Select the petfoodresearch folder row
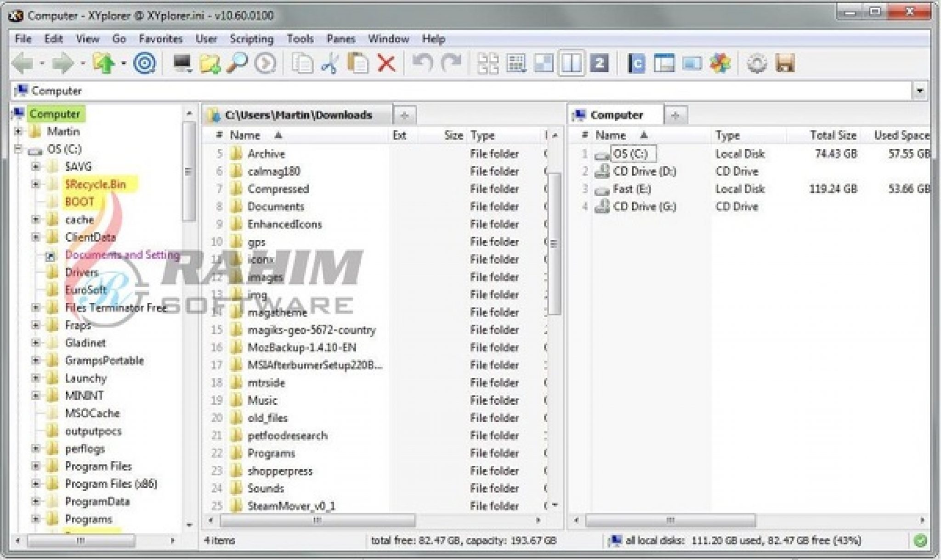 287,436
